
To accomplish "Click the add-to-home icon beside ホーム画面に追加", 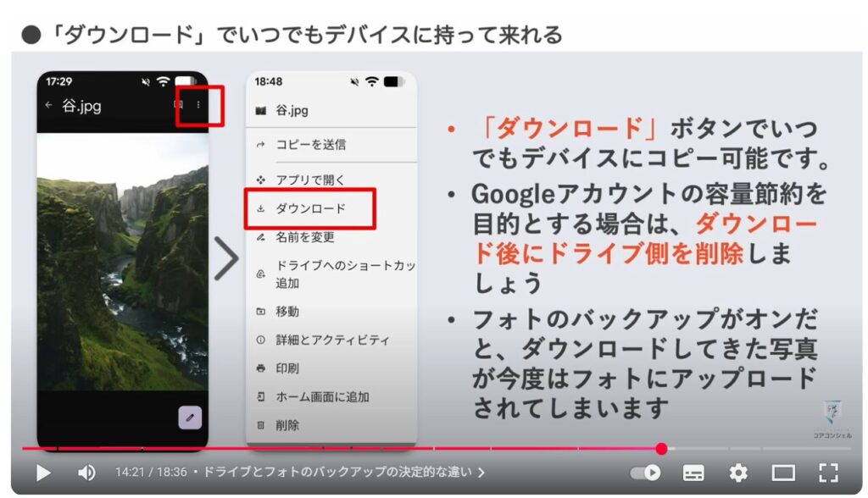I will click(261, 396).
